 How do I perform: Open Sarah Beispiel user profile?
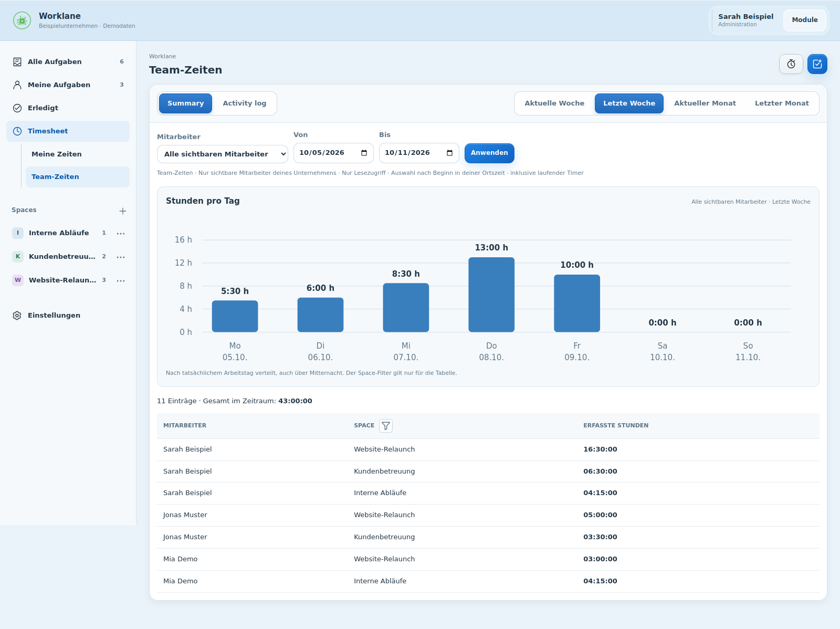click(745, 20)
